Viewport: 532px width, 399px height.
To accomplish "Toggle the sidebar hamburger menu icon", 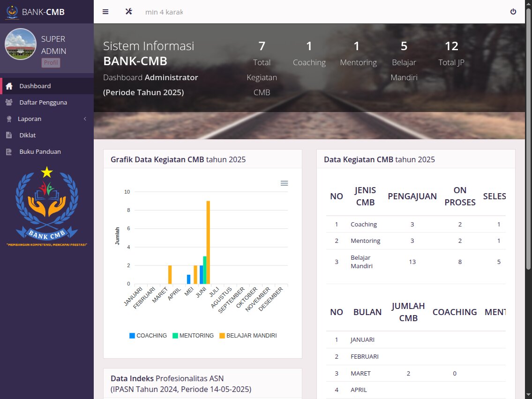I will tap(105, 12).
